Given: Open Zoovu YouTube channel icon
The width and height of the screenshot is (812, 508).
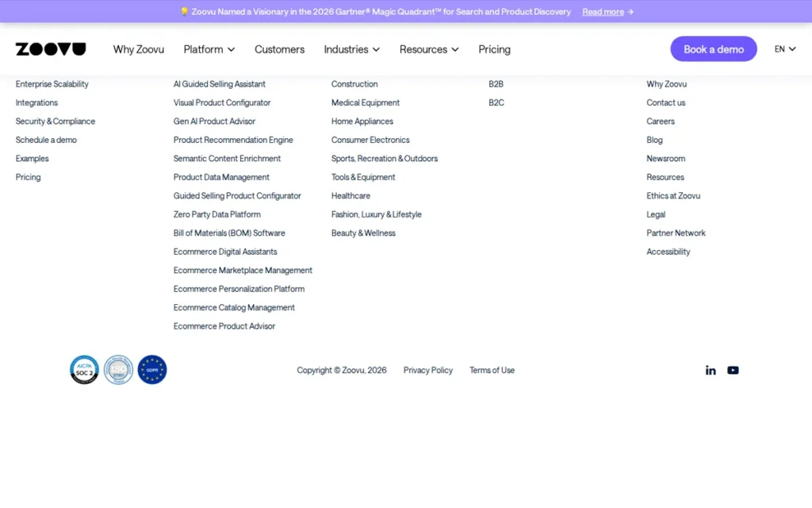Looking at the screenshot, I should tap(733, 370).
